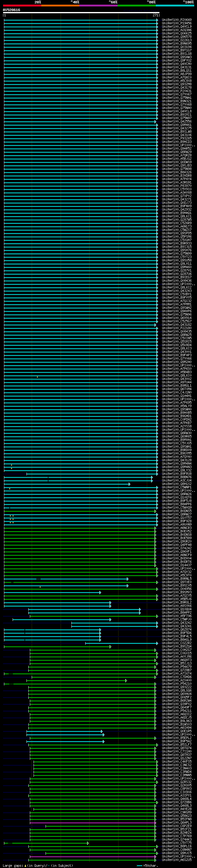Screen dimensions: 197x868
Task: Select the UniRef100_C5WNP1 label
Action: click(x=177, y=487)
